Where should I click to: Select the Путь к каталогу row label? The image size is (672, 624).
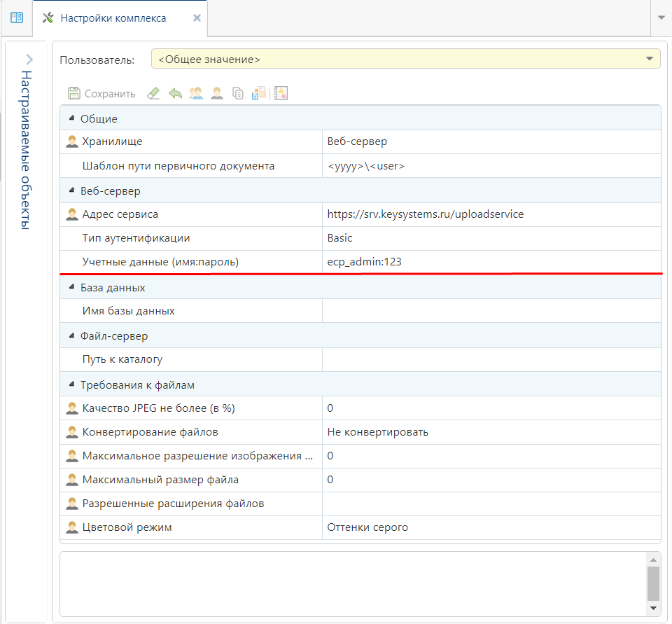click(122, 359)
